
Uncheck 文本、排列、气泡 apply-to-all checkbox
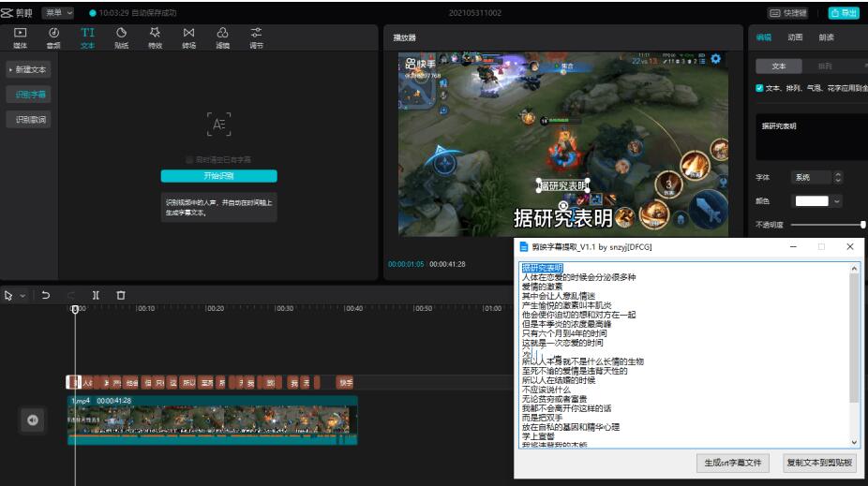tap(759, 88)
